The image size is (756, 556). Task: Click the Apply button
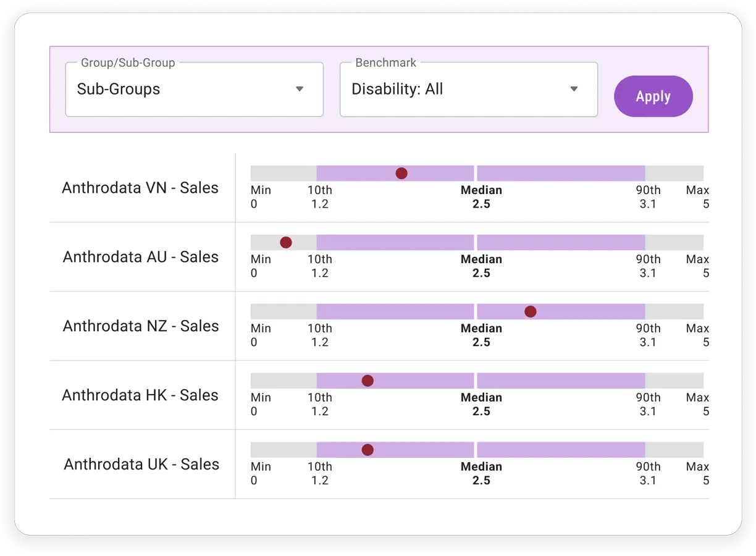click(653, 96)
